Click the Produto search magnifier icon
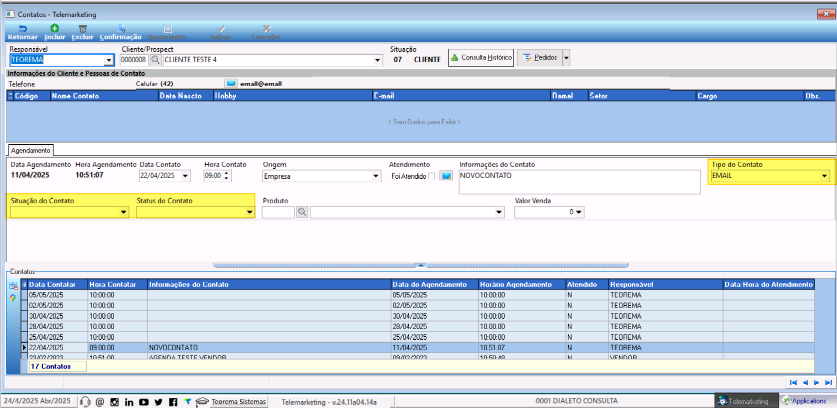The width and height of the screenshot is (837, 408). [302, 212]
